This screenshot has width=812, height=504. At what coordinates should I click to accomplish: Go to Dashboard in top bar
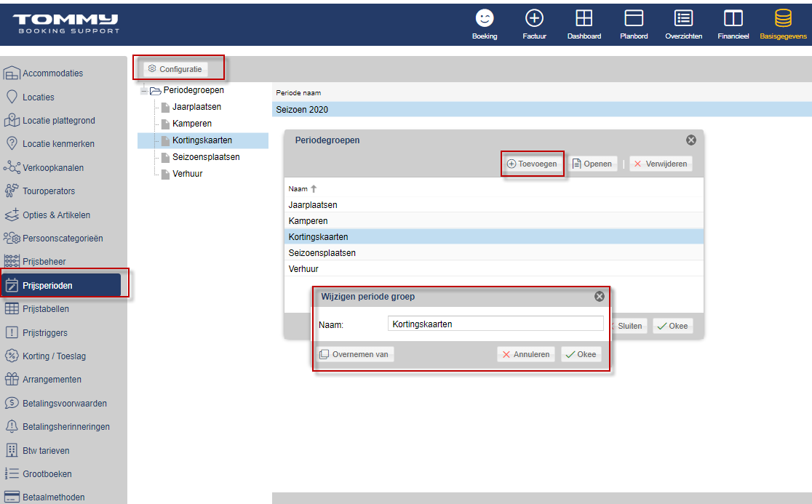[584, 25]
